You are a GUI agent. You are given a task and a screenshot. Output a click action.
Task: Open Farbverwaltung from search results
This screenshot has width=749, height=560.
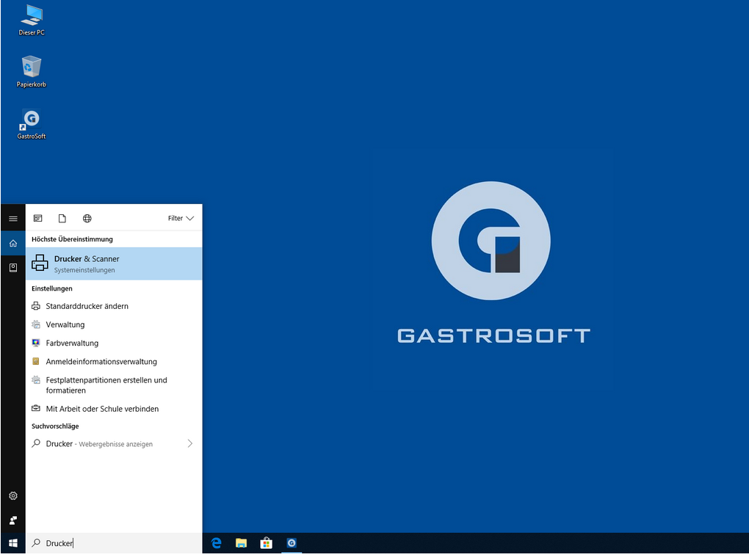pos(72,343)
